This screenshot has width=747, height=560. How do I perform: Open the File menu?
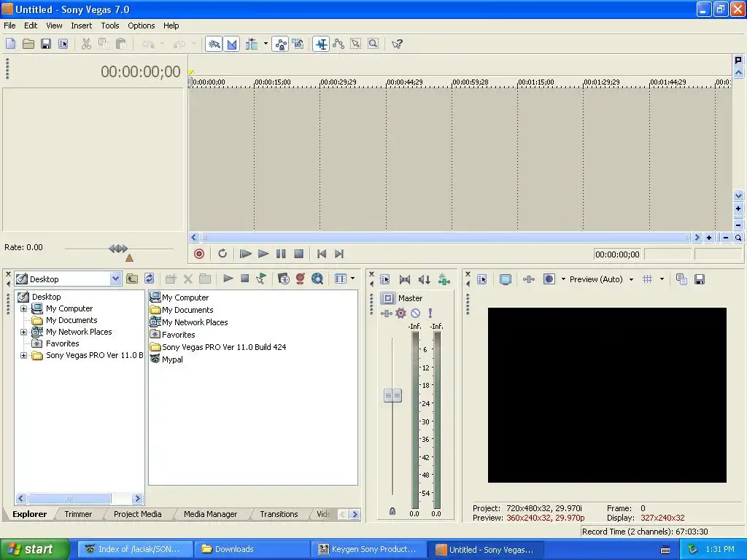click(9, 26)
